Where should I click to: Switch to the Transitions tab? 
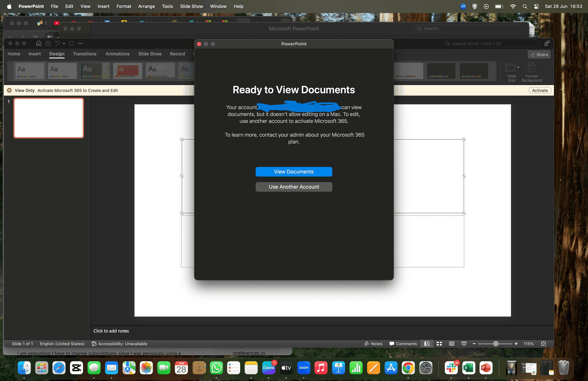tap(85, 54)
